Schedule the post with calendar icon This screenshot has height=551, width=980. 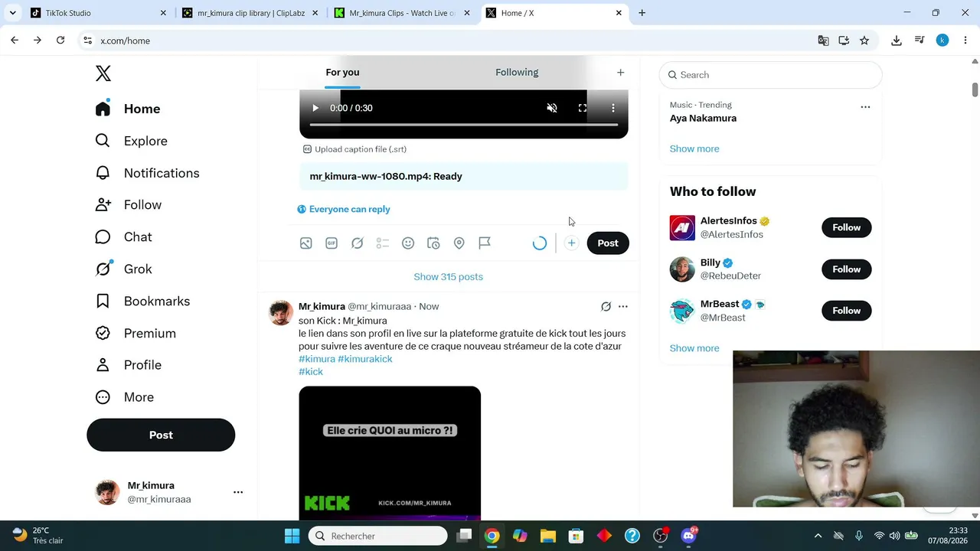pyautogui.click(x=433, y=243)
